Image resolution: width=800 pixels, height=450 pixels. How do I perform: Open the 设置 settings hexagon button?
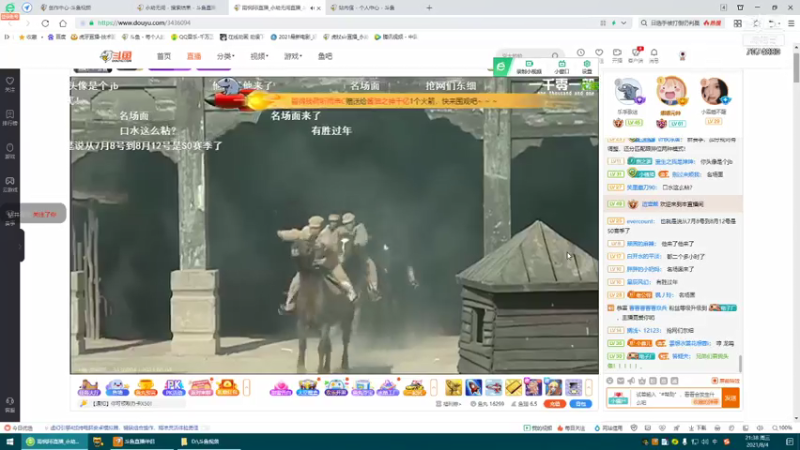(587, 67)
